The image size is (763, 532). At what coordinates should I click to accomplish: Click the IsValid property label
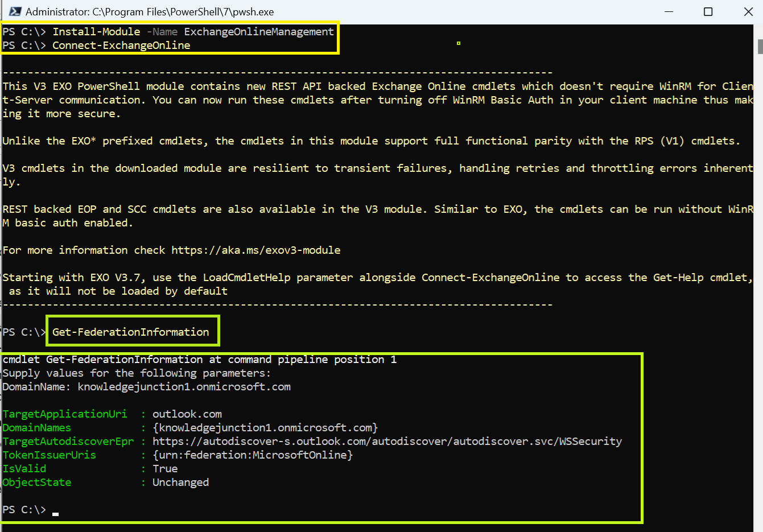[24, 469]
